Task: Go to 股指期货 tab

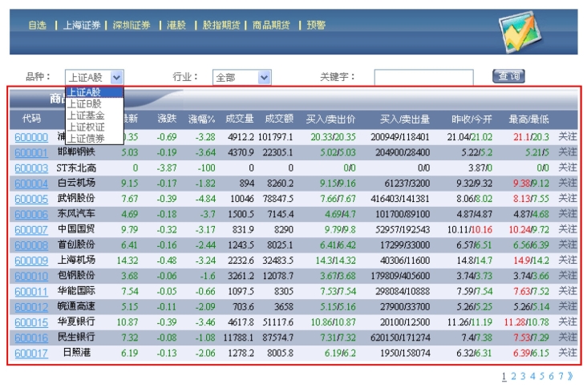Action: coord(221,26)
